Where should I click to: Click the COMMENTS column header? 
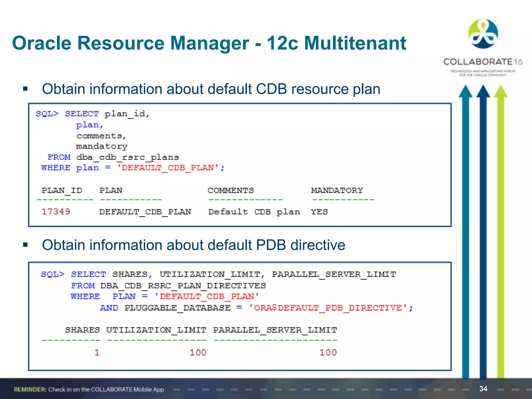click(x=231, y=190)
